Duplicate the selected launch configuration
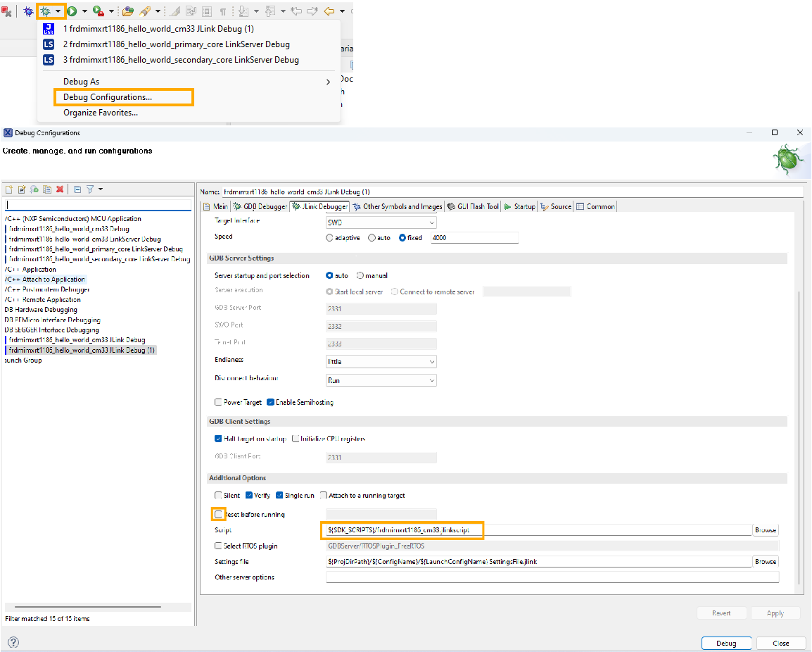Viewport: 812px width, 652px height. [46, 189]
